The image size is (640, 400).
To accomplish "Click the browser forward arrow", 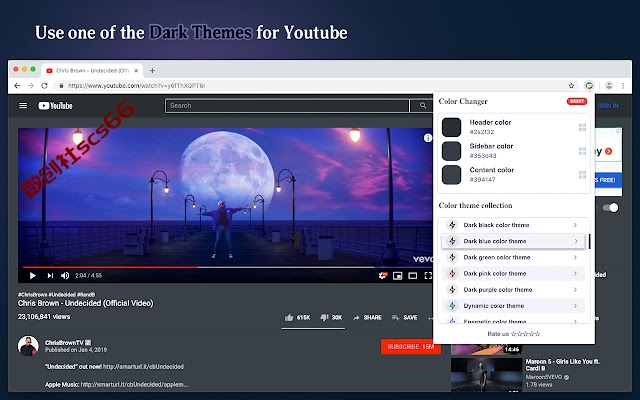I will click(31, 86).
